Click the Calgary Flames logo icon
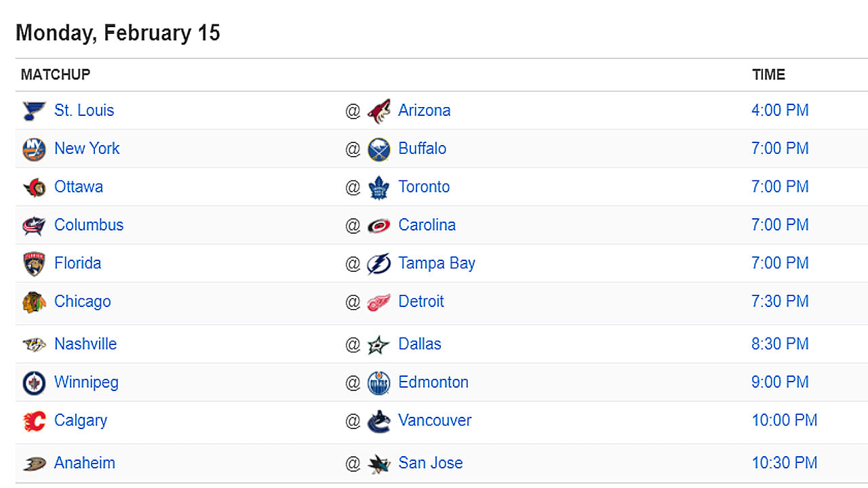868x488 pixels. point(34,421)
